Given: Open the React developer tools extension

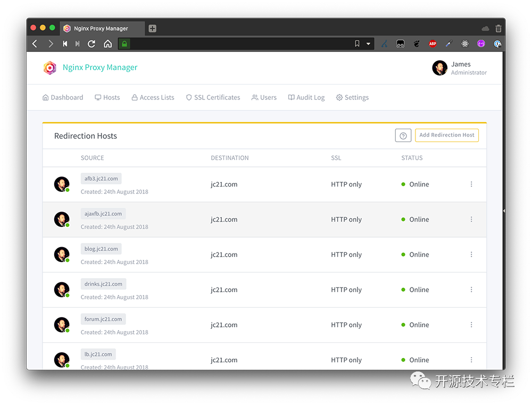Looking at the screenshot, I should coord(465,44).
